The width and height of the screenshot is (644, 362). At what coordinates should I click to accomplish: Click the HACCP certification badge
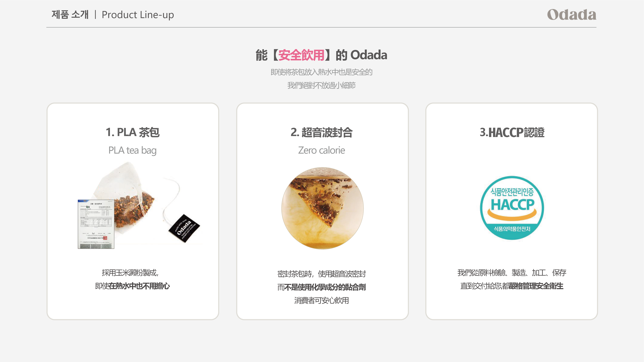click(x=512, y=208)
